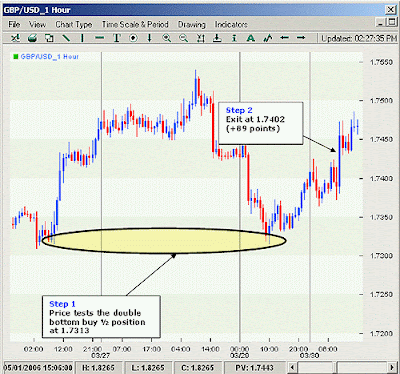Click the 1.7300 price axis label
The image size is (400, 374).
(x=381, y=256)
